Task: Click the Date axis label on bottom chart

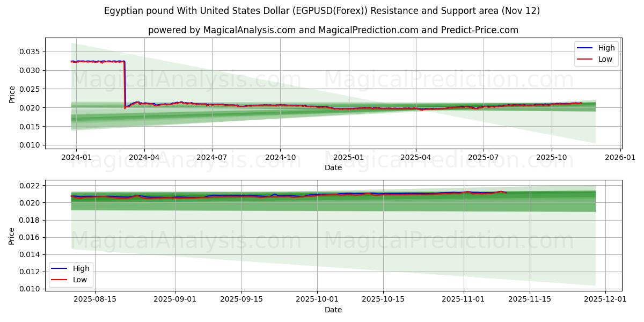Action: coord(334,310)
